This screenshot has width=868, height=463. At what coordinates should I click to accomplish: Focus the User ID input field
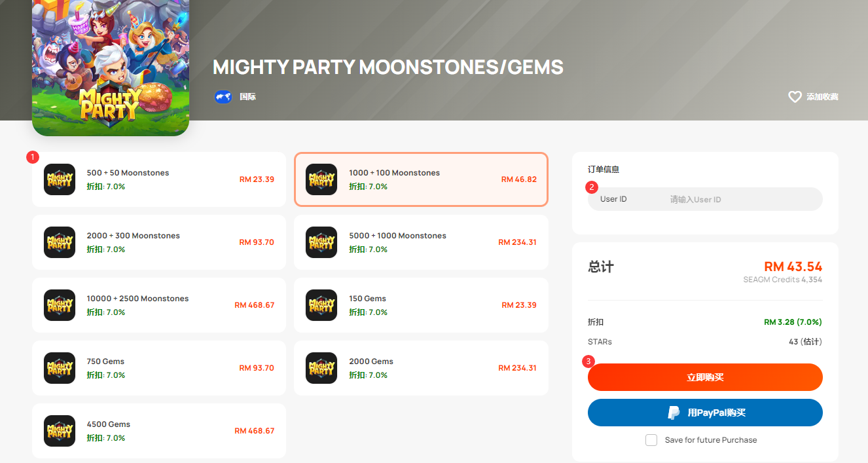[705, 199]
